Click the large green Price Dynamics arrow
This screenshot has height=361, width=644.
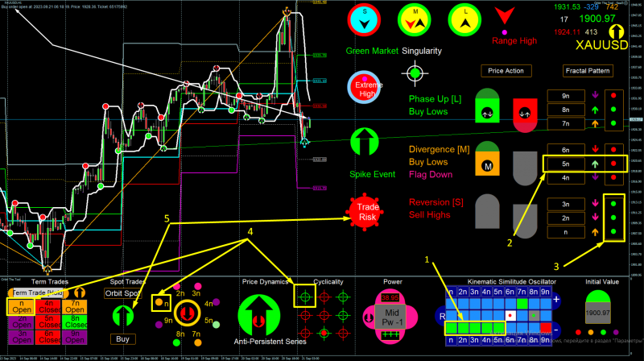coord(259,316)
